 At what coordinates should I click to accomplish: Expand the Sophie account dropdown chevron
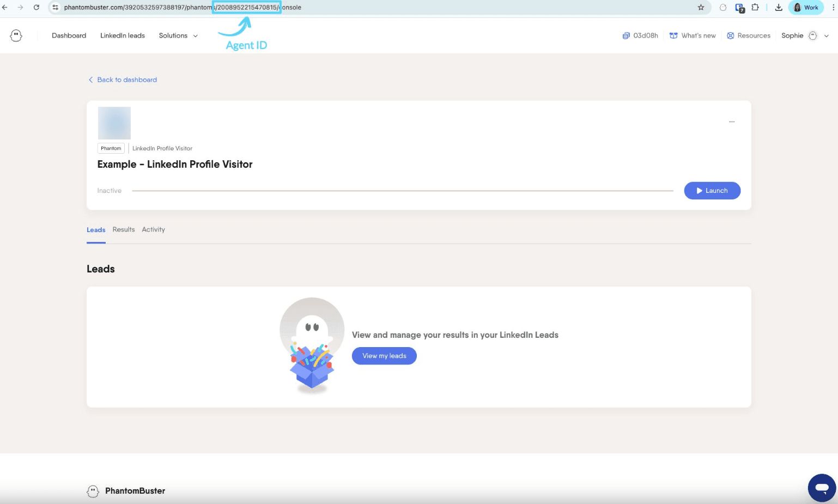pyautogui.click(x=827, y=35)
